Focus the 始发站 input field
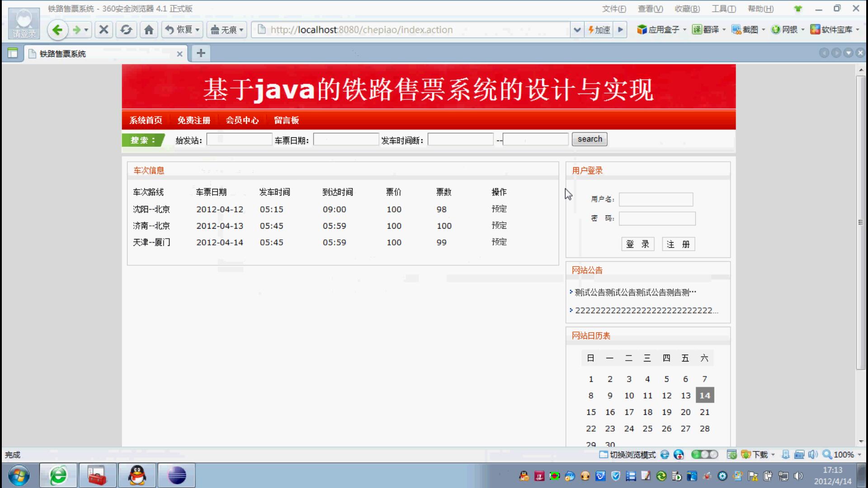This screenshot has width=868, height=488. (239, 139)
